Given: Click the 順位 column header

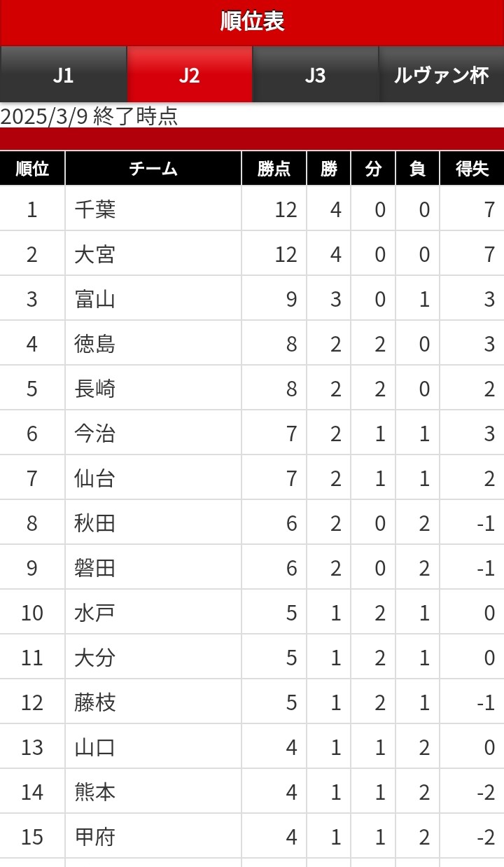Looking at the screenshot, I should point(32,169).
